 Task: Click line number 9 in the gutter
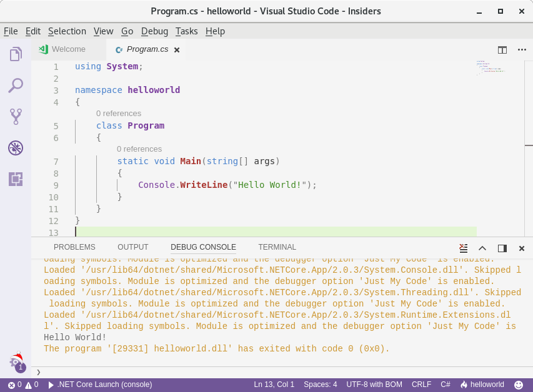pos(56,185)
